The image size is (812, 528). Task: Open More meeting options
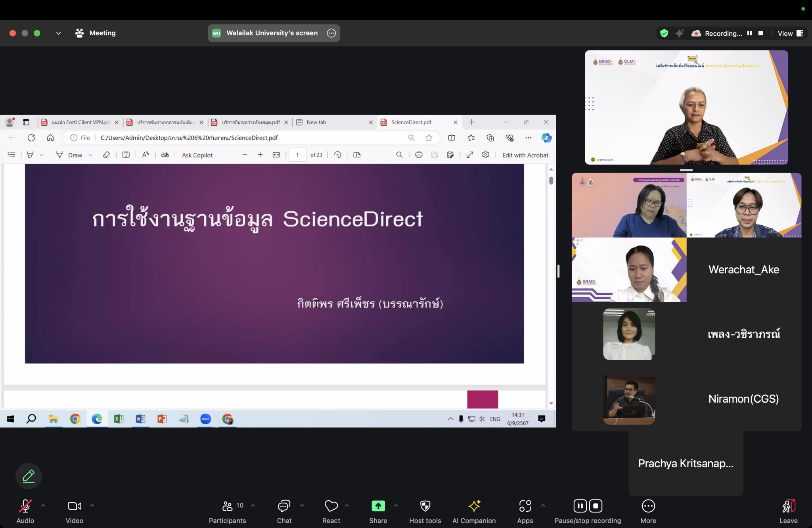click(x=648, y=506)
